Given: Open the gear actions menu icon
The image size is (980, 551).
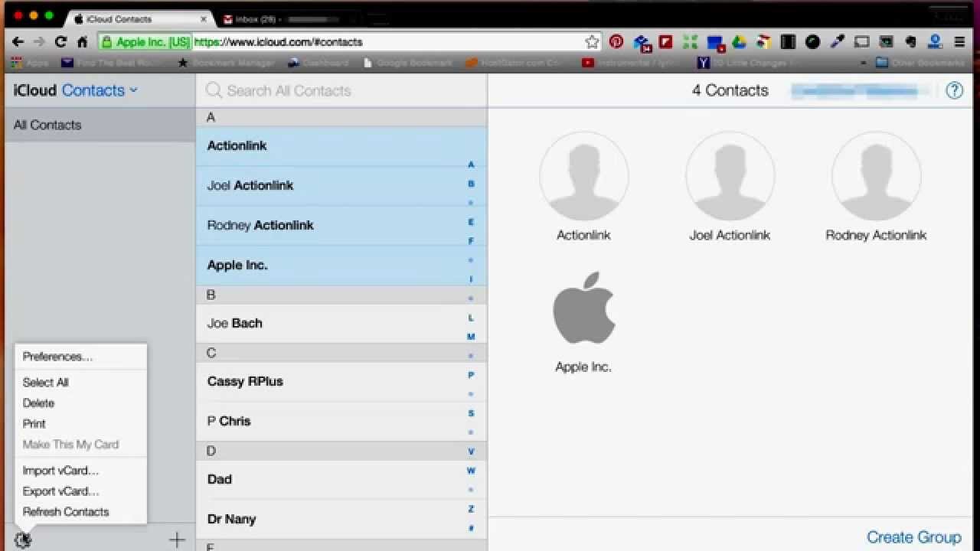Looking at the screenshot, I should point(23,540).
